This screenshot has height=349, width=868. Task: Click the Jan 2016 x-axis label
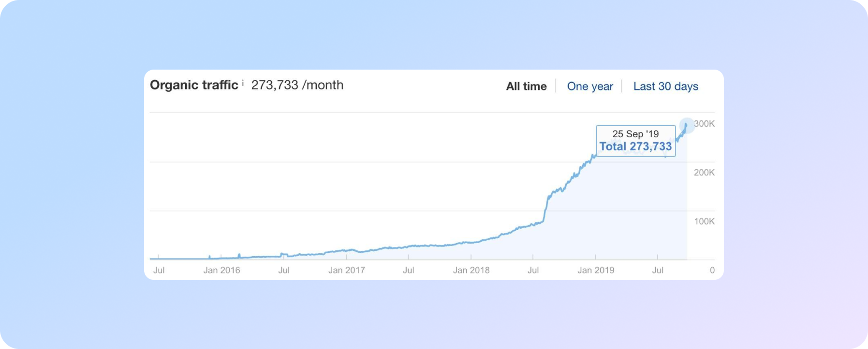[221, 270]
